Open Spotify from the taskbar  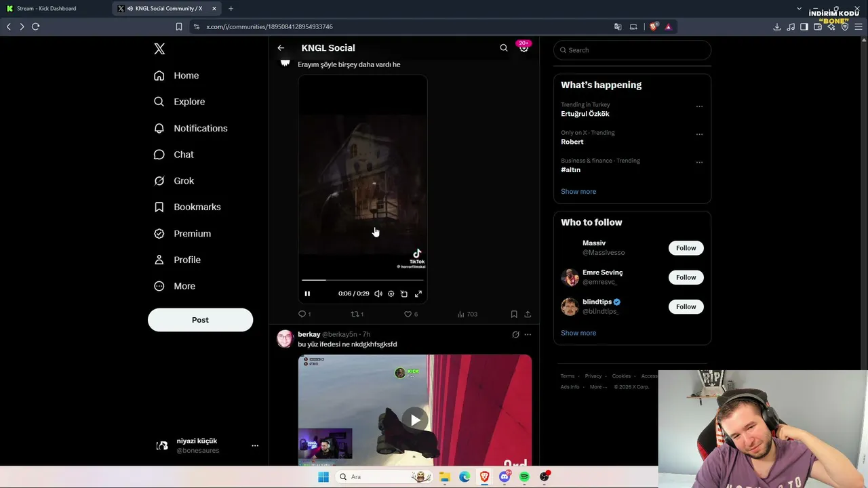coord(524,476)
